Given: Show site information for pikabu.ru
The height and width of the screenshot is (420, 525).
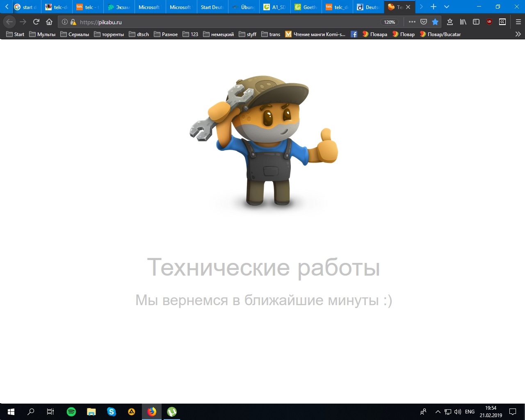Looking at the screenshot, I should point(65,22).
